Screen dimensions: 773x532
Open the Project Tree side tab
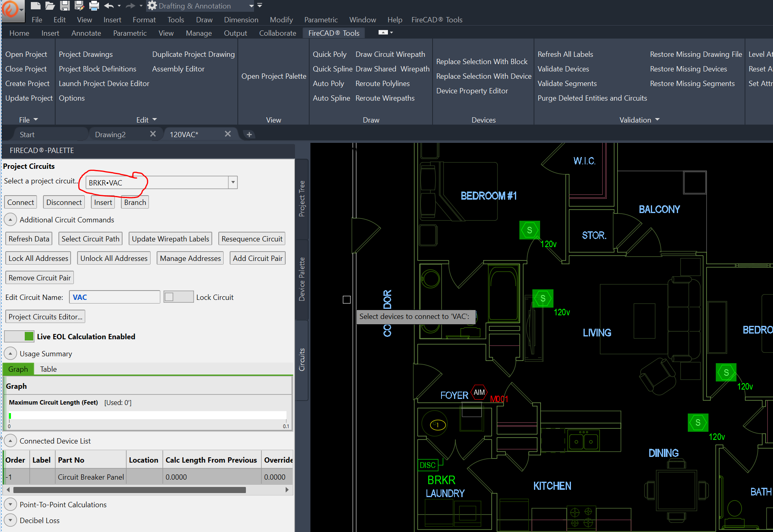302,198
